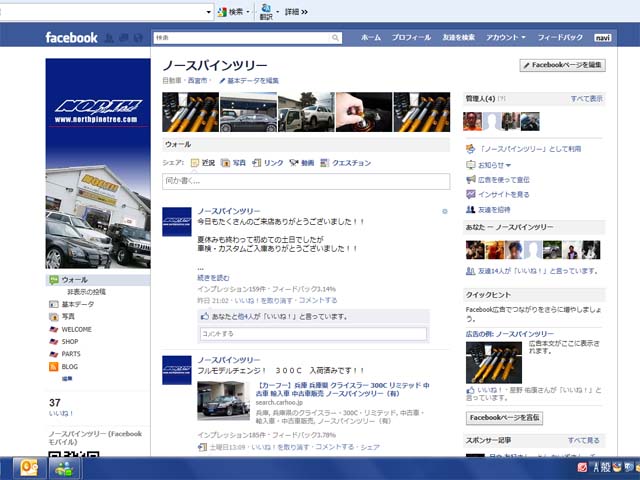Open フィードバック in top navigation
The width and height of the screenshot is (640, 480).
point(560,38)
